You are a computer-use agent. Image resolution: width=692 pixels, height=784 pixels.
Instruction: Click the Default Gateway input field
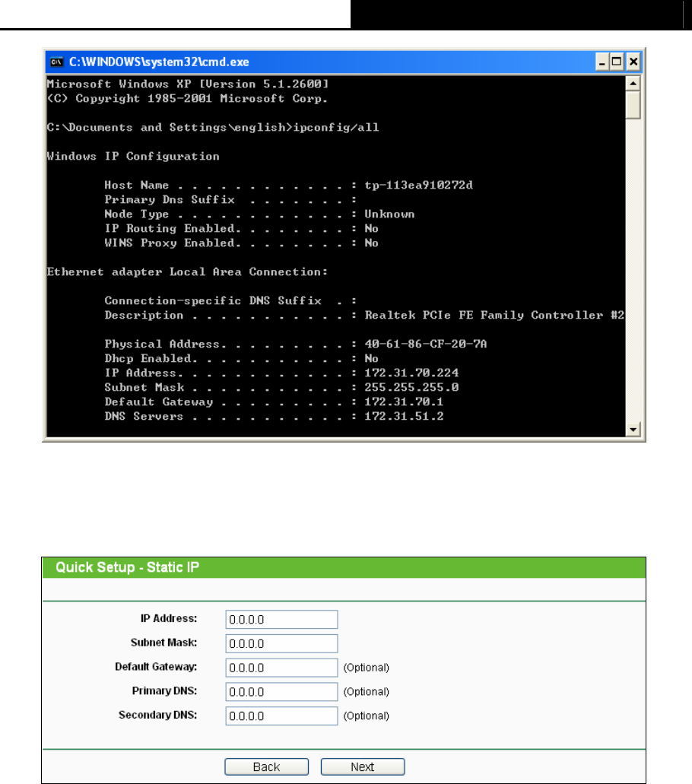[x=281, y=668]
